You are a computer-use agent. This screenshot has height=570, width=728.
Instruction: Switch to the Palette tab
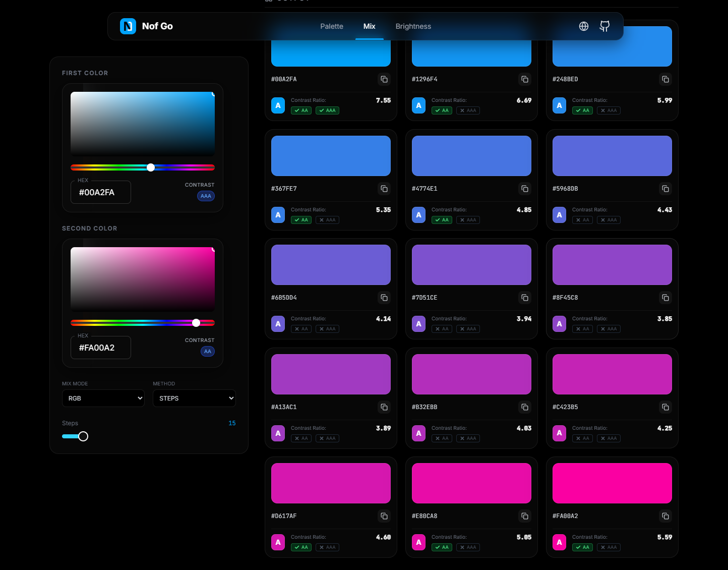332,26
